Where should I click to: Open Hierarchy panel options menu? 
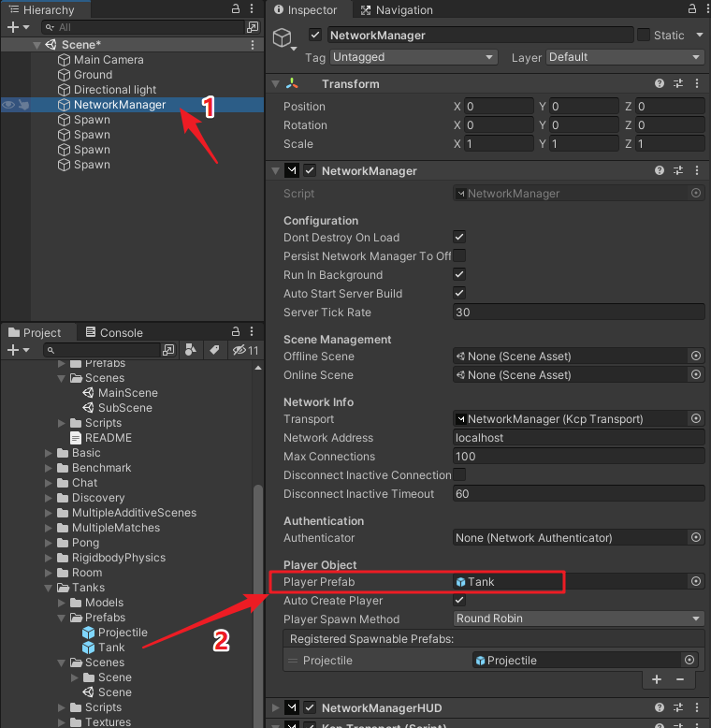[252, 8]
